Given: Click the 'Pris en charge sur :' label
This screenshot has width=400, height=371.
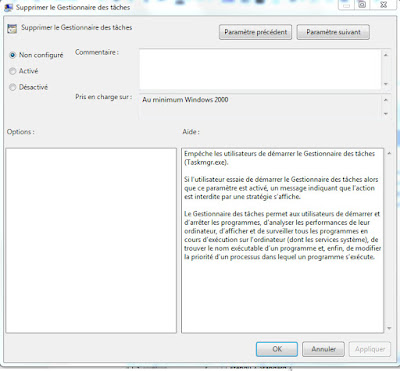Looking at the screenshot, I should [104, 97].
